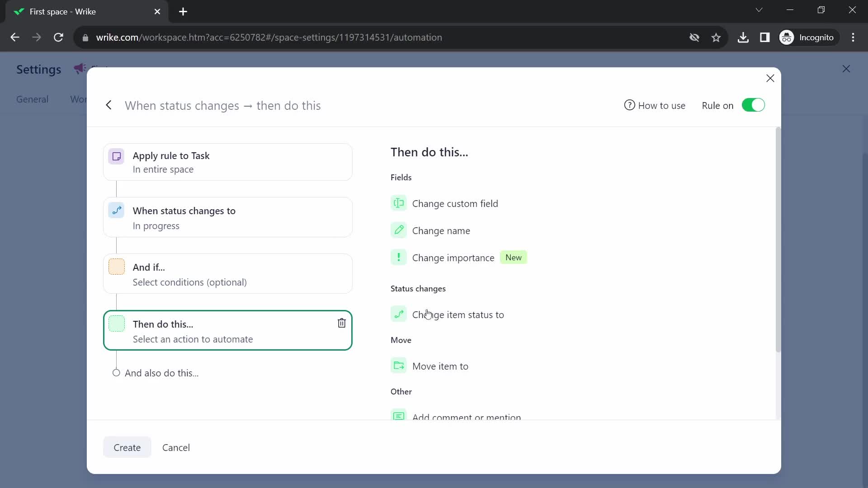The height and width of the screenshot is (488, 868).
Task: Open the browser side panel icon
Action: [x=765, y=38]
